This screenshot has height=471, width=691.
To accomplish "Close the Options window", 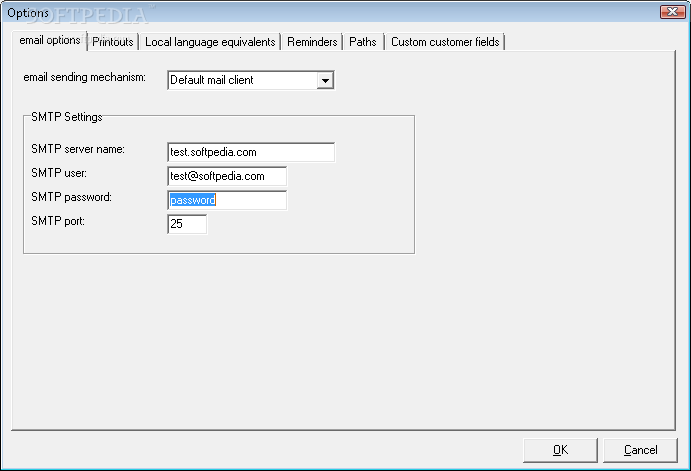I will coord(672,11).
